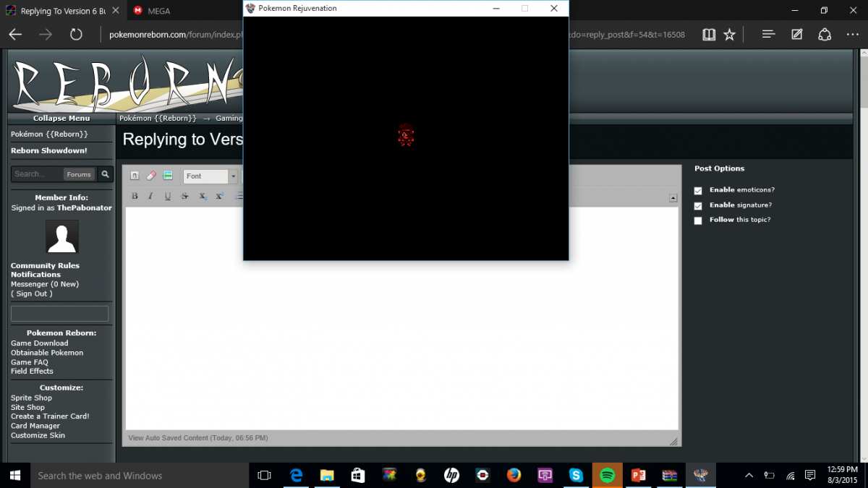Open the Forums search scope dropdown
The image size is (868, 488).
click(79, 174)
